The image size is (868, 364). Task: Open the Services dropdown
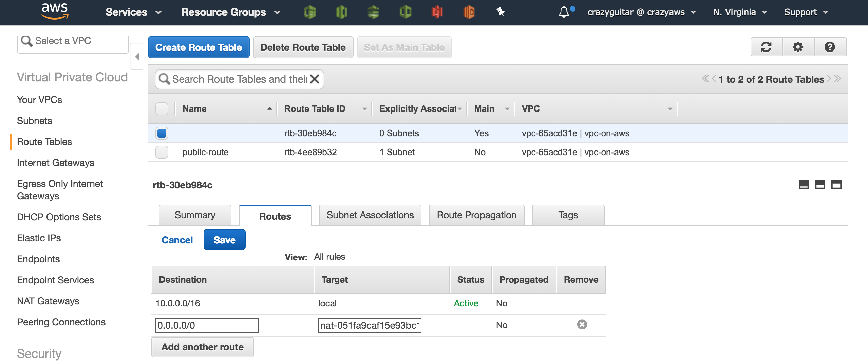point(132,12)
